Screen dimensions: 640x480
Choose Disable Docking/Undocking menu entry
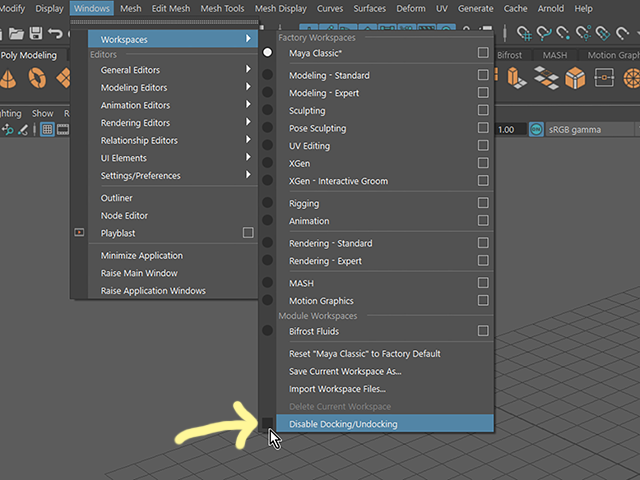tap(385, 424)
